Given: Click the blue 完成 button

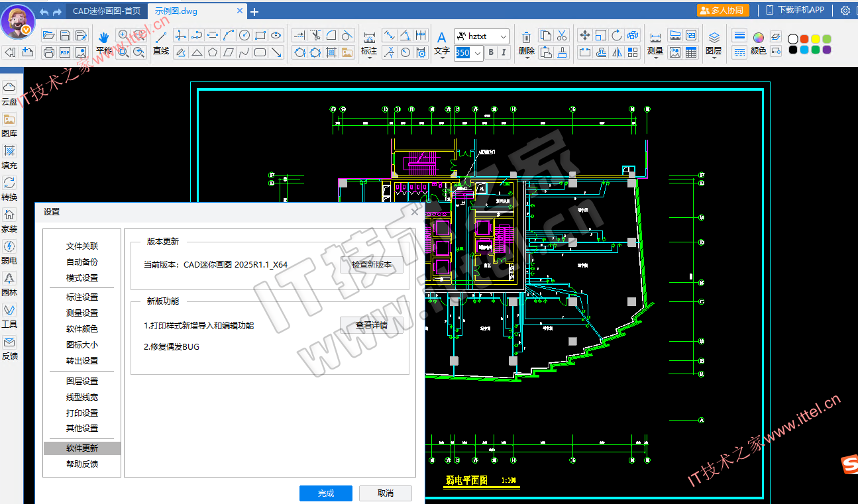Looking at the screenshot, I should pos(325,493).
